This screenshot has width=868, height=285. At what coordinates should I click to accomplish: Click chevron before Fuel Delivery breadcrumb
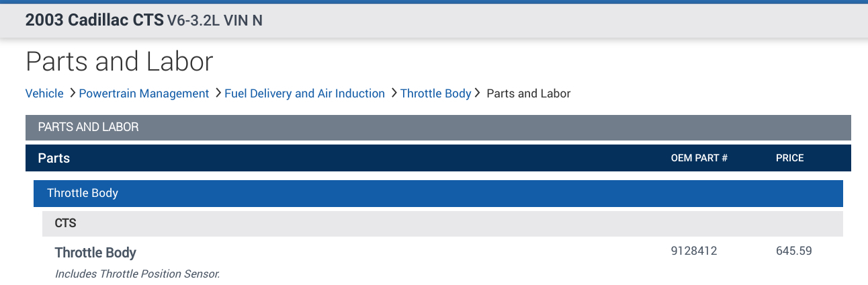click(218, 93)
